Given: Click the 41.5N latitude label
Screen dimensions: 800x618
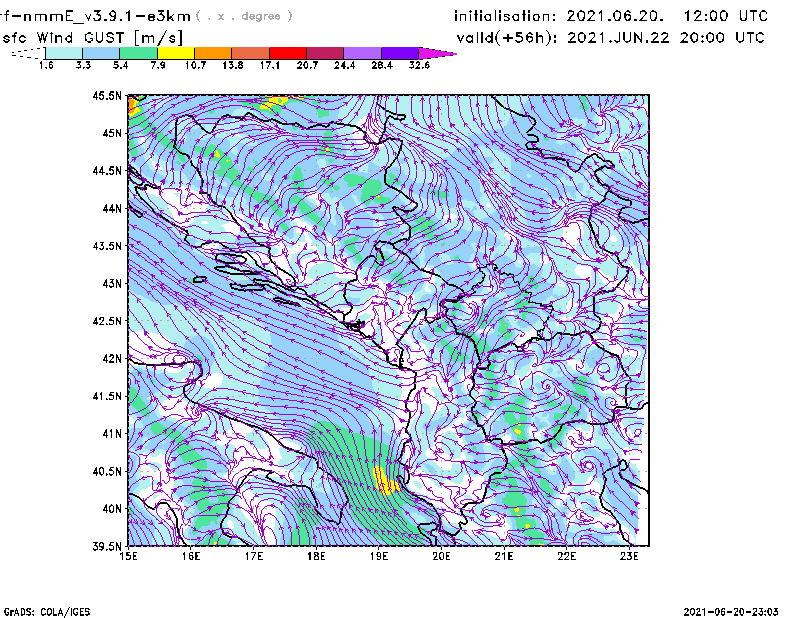Looking at the screenshot, I should [107, 396].
